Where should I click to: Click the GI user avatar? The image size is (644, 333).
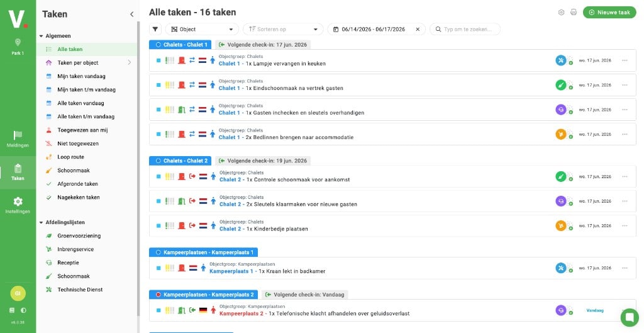tap(18, 293)
